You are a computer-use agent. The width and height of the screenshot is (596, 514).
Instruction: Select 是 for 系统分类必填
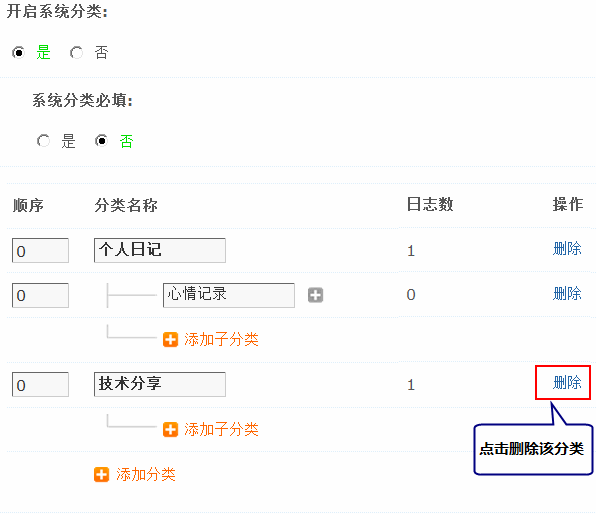43,141
